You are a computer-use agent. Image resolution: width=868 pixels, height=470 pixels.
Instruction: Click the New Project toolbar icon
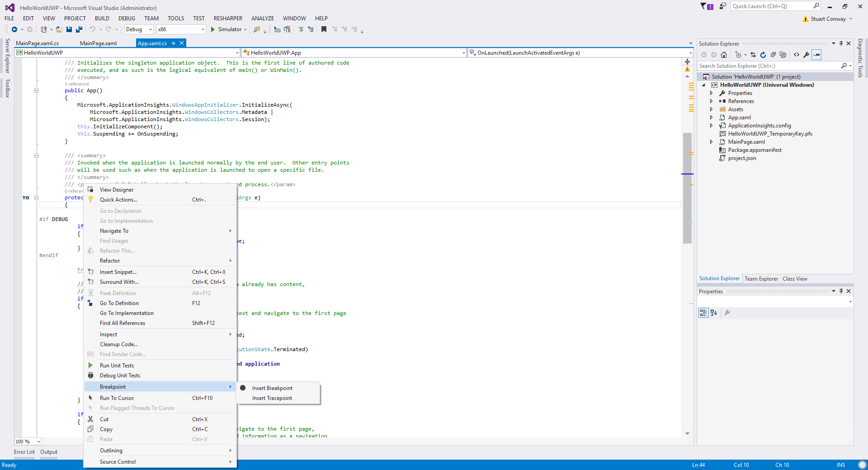coord(44,29)
